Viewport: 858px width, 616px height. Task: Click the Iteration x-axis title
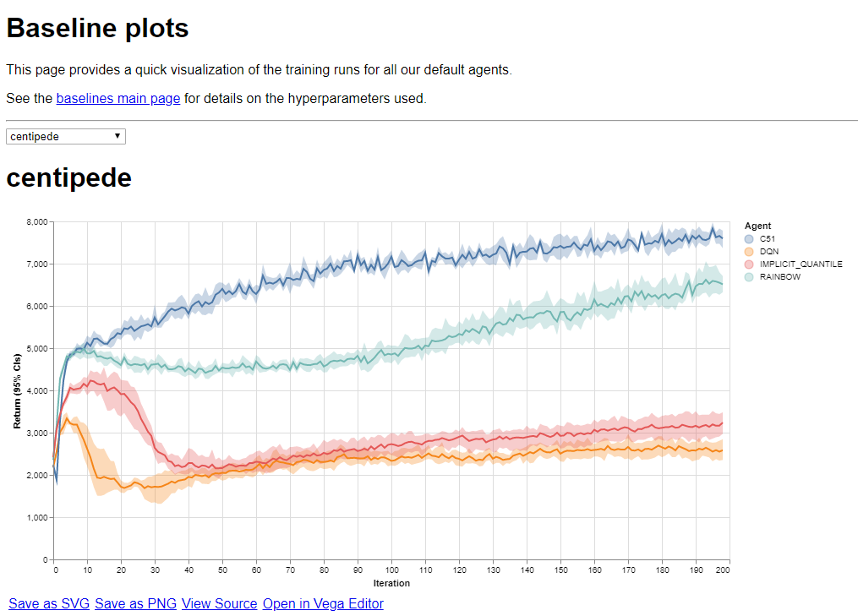tap(391, 583)
